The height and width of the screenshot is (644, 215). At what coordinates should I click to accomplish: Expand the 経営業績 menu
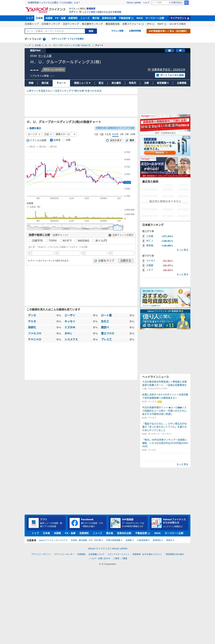pyautogui.click(x=163, y=83)
